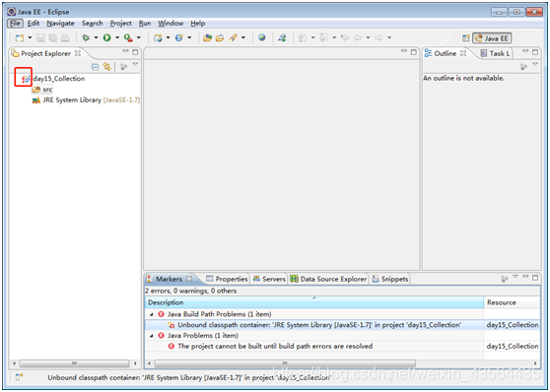Click the Next Annotation toolbar icon
550x392 pixels.
(x=303, y=37)
